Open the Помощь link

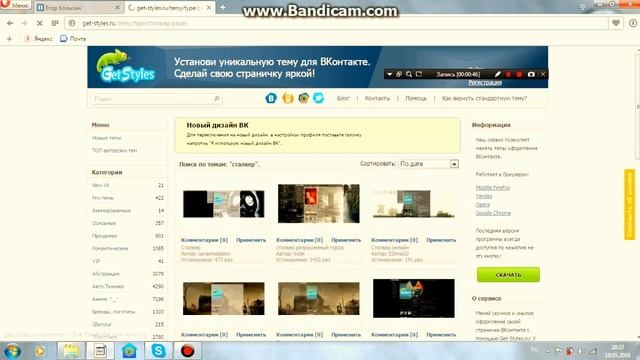click(416, 98)
